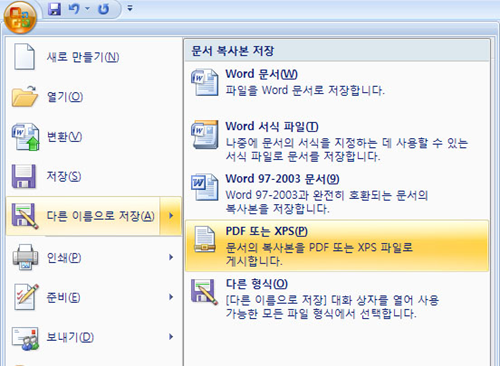Click the Save floppy icon in Quick Access Toolbar
Screen dimensions: 500x366
click(54, 9)
